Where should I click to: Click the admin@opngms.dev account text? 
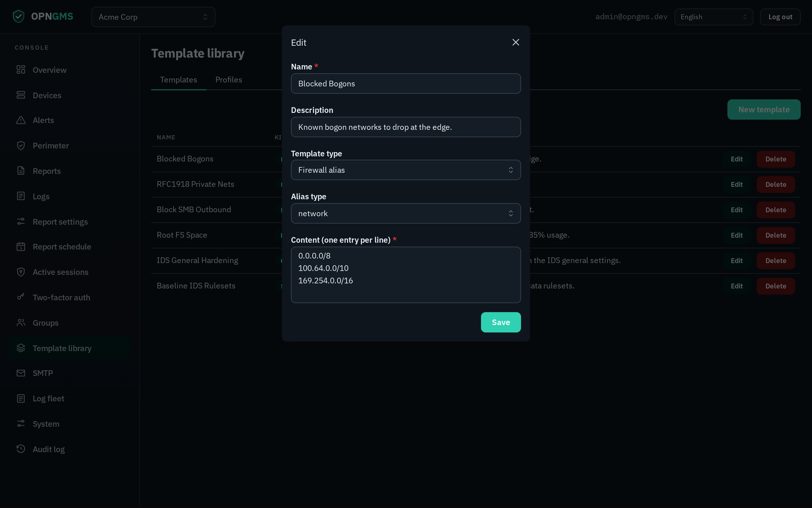coord(631,17)
